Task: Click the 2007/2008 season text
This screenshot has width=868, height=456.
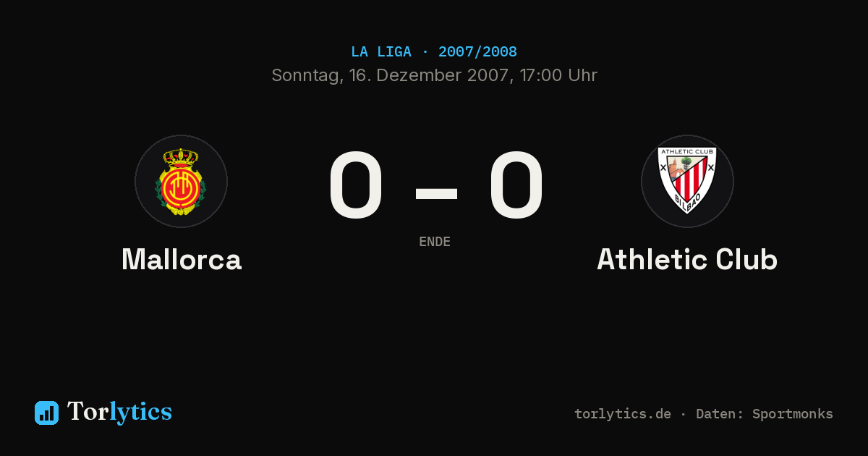Action: [477, 52]
